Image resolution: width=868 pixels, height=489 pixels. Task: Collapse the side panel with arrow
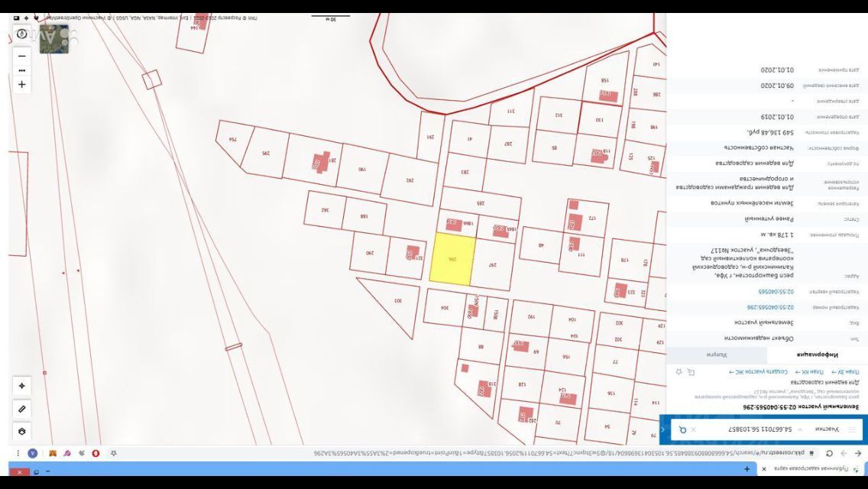(x=662, y=429)
